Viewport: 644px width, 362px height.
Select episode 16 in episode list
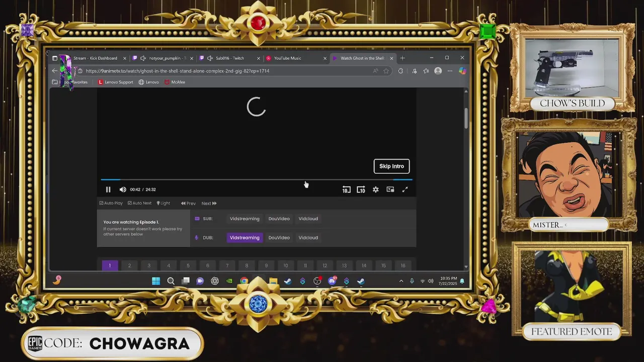click(x=403, y=265)
